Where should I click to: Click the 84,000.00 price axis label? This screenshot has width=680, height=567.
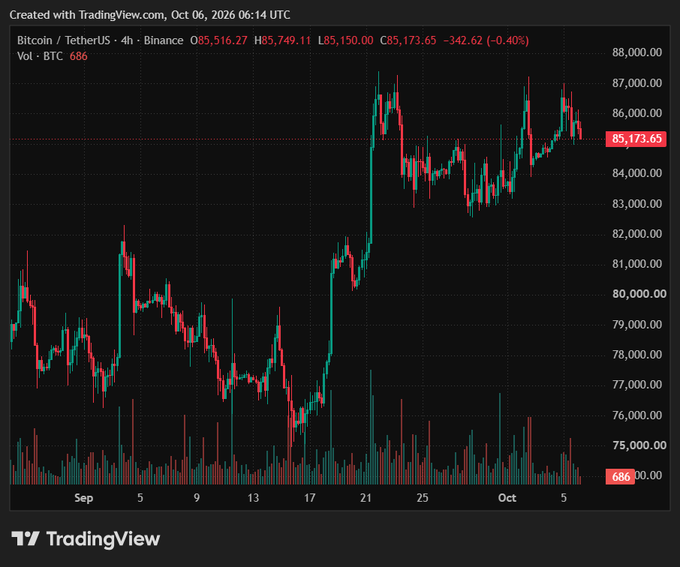(x=637, y=173)
